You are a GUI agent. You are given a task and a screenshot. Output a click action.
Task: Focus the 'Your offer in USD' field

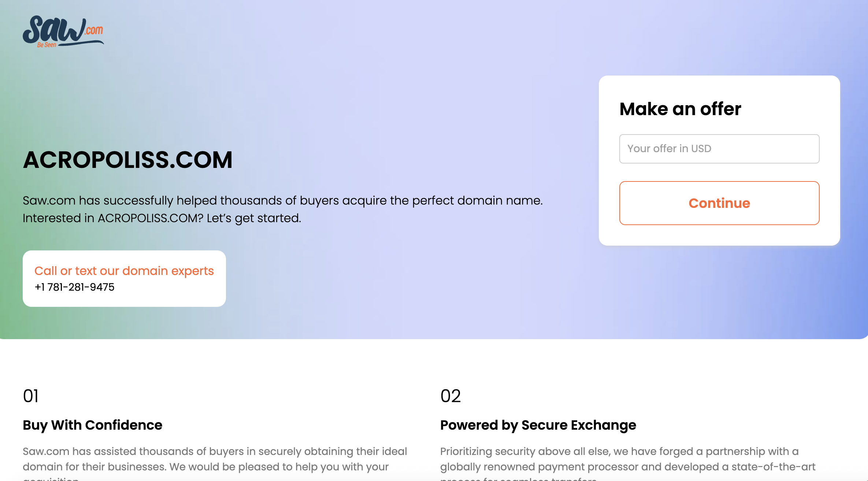point(719,149)
